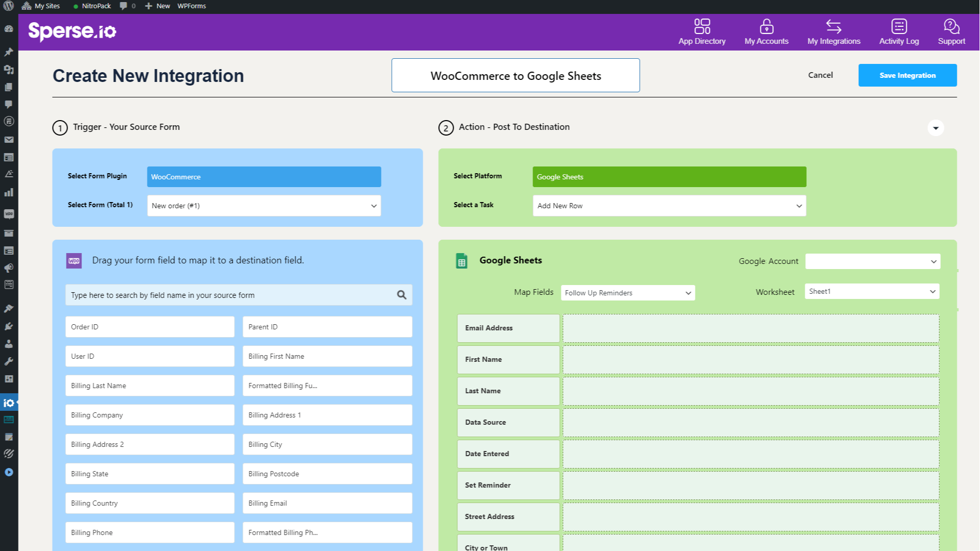
Task: Open the New menu in the admin bar
Action: [x=157, y=6]
